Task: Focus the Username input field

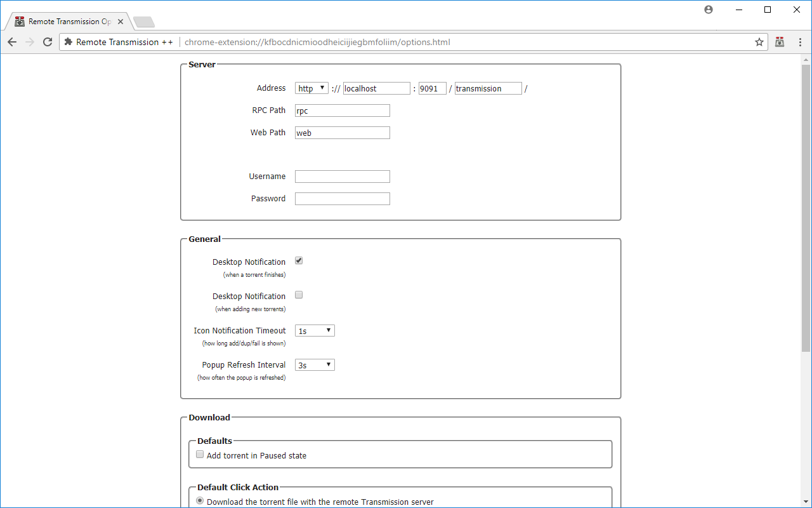Action: [x=343, y=177]
